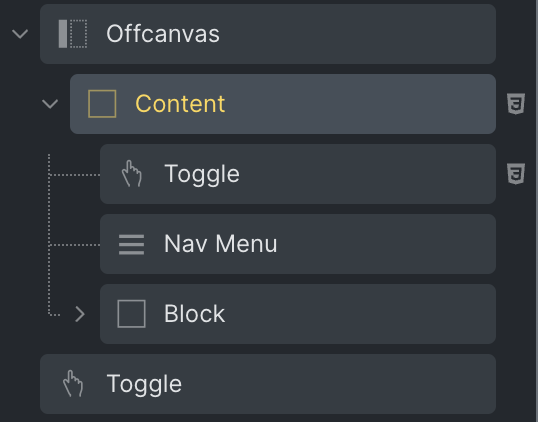The width and height of the screenshot is (538, 422).
Task: Expand the Block element children
Action: 80,314
